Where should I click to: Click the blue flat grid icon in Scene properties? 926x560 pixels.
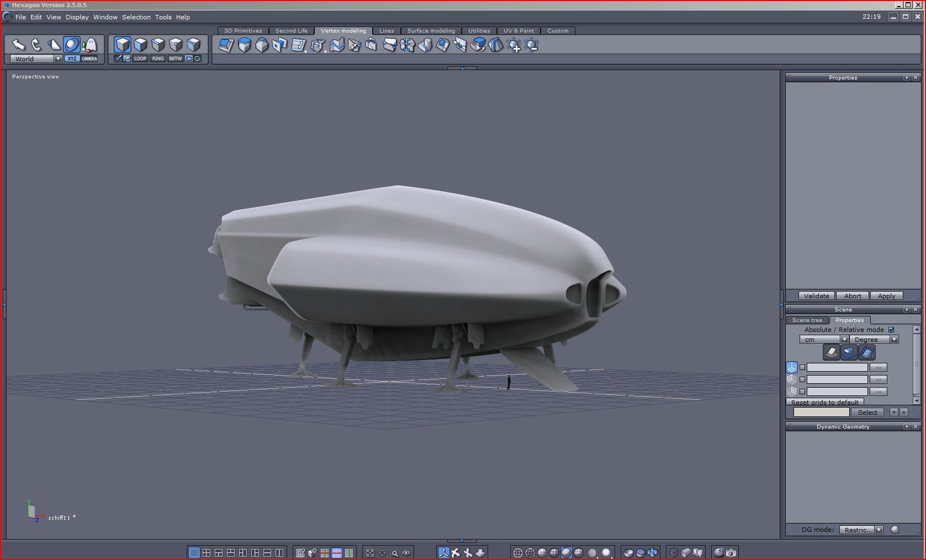[x=849, y=352]
